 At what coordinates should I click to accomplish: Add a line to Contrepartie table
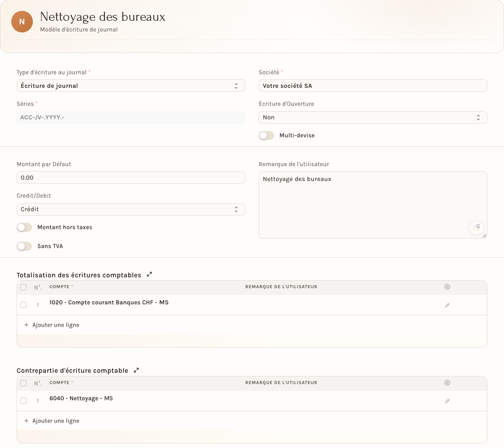coord(52,421)
